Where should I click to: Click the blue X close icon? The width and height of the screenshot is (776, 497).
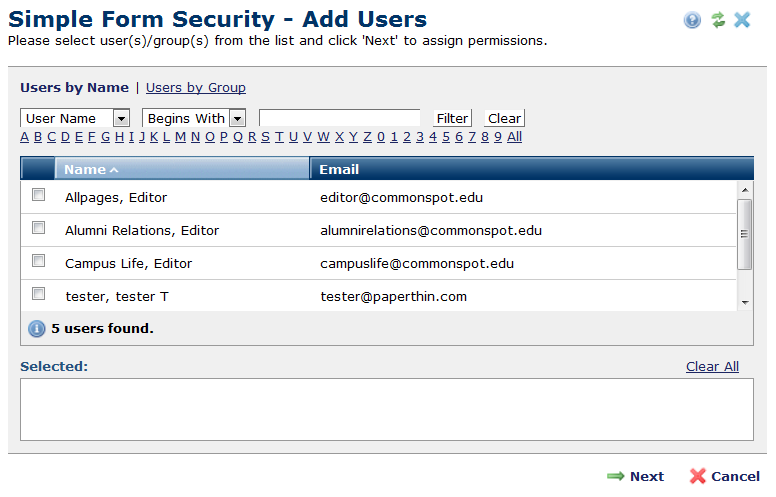742,20
